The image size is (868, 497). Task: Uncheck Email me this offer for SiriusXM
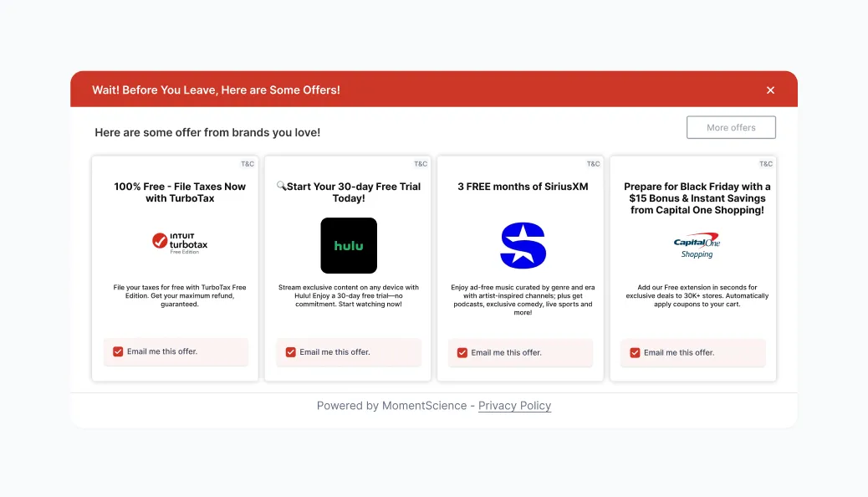tap(462, 353)
